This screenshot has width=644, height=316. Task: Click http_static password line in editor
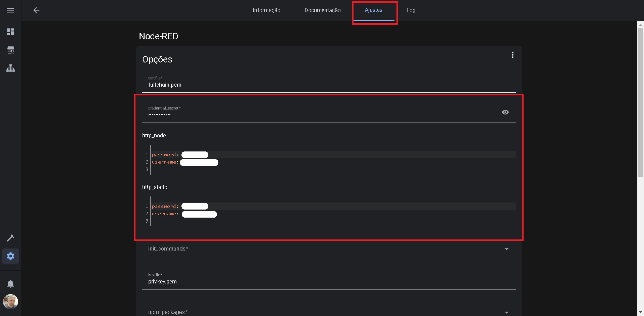point(333,206)
